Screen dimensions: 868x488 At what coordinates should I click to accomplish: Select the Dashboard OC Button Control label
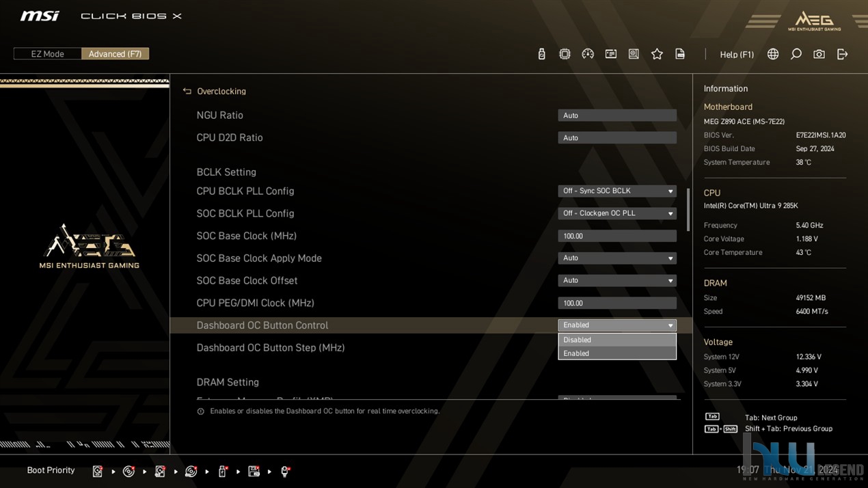pyautogui.click(x=262, y=325)
